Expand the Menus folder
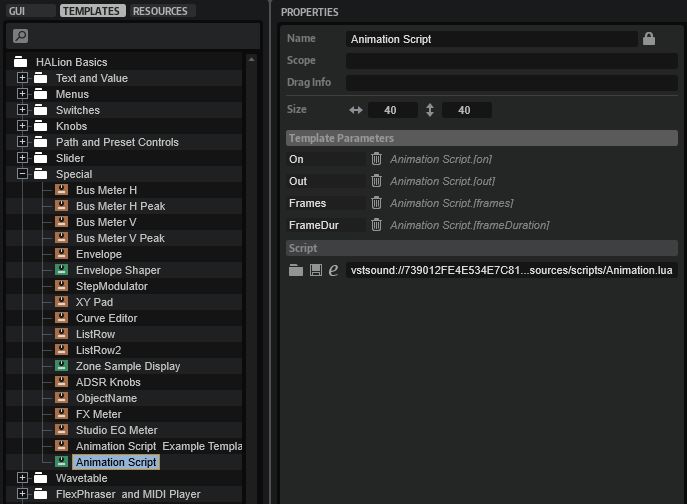This screenshot has height=504, width=687. pos(22,94)
